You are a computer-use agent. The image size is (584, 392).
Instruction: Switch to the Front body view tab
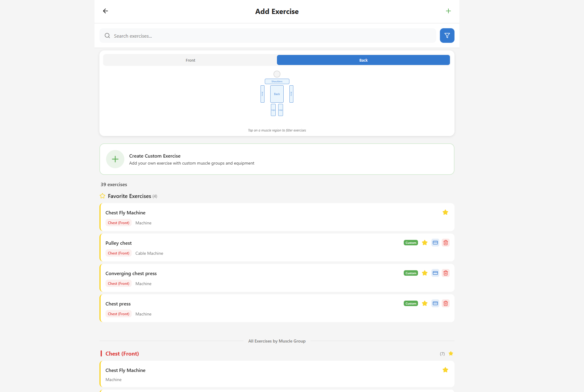tap(190, 60)
